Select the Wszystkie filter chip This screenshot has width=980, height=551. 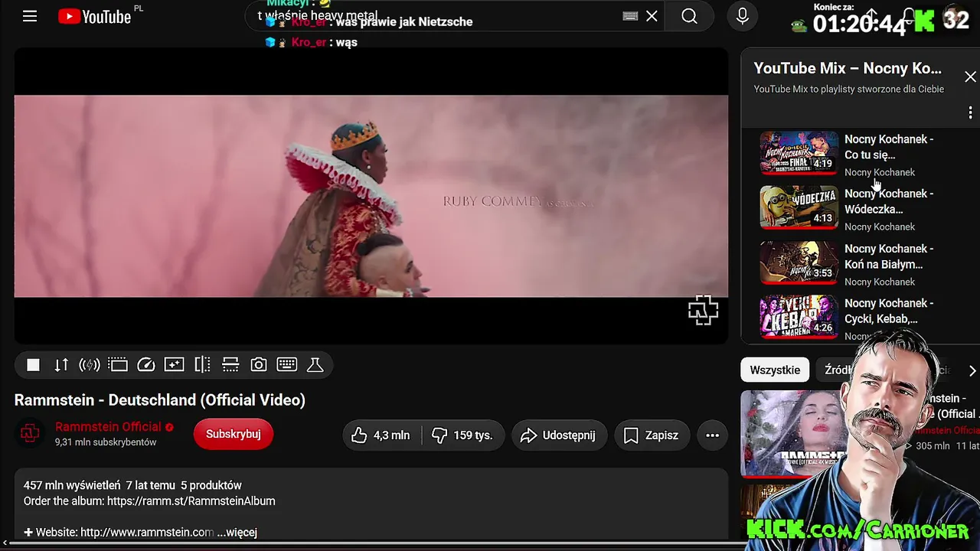pos(775,370)
